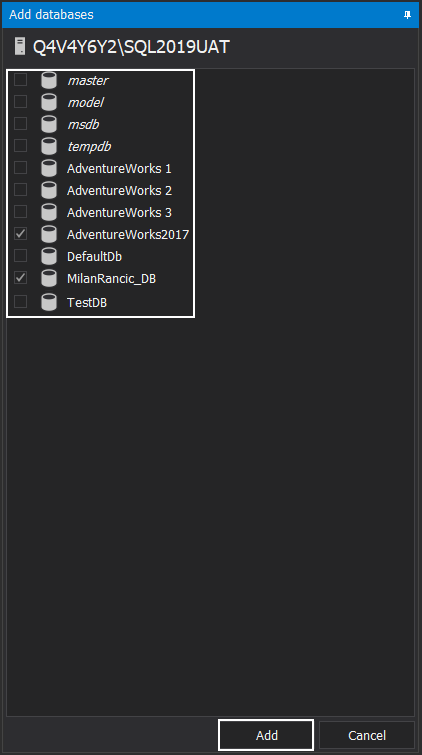Select the DefaultDb database icon
The width and height of the screenshot is (422, 755).
coord(49,256)
